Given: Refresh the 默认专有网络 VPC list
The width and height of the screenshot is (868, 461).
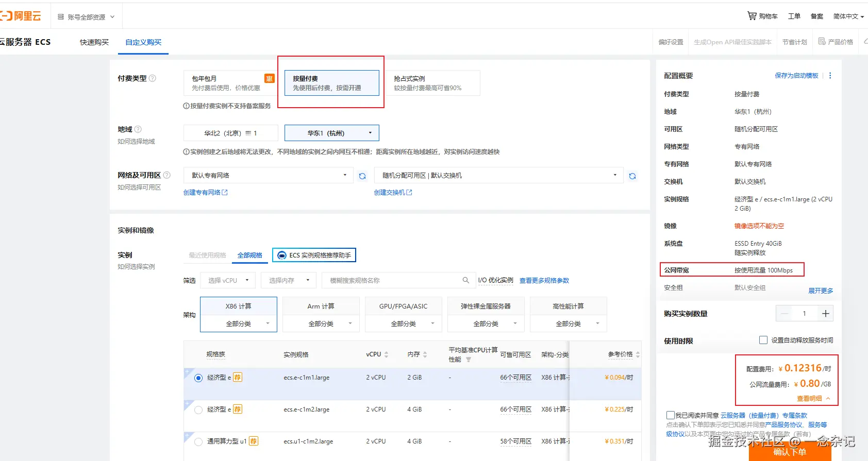Looking at the screenshot, I should [362, 176].
